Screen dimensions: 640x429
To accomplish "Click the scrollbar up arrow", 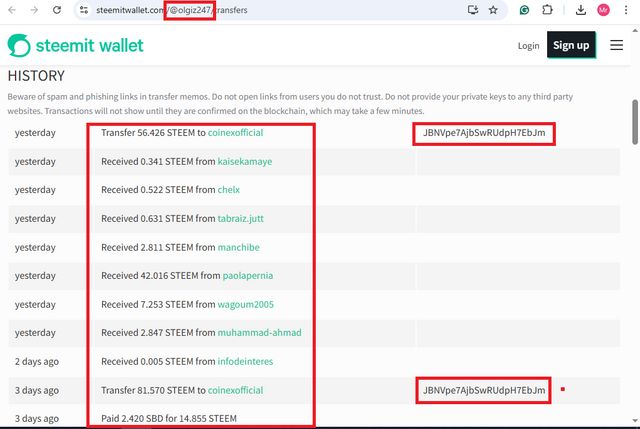I will pos(635,31).
